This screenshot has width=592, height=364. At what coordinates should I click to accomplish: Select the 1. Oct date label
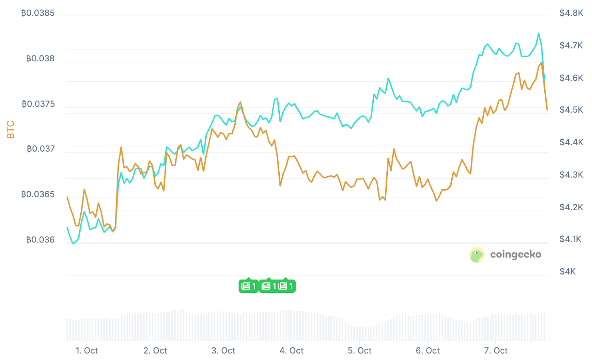(x=87, y=350)
